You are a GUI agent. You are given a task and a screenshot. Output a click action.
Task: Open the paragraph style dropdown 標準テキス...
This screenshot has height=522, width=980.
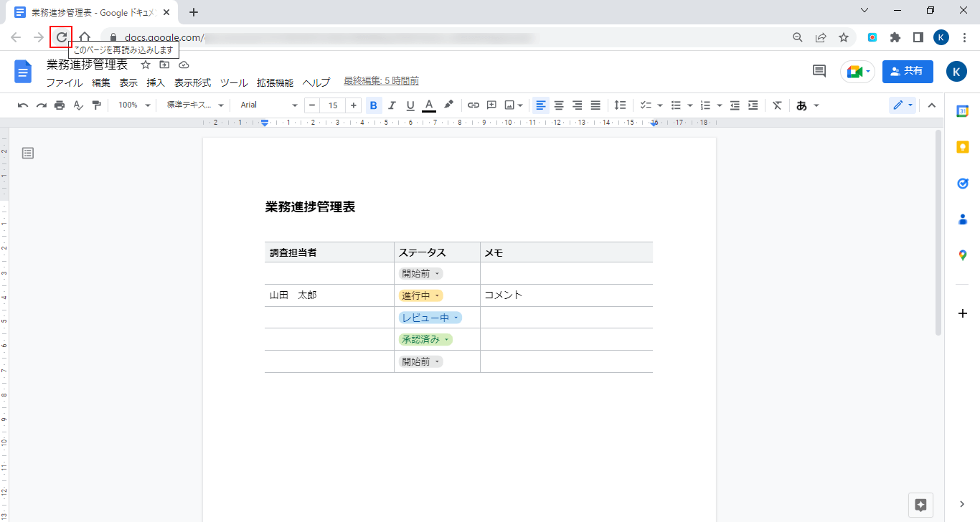tap(195, 105)
